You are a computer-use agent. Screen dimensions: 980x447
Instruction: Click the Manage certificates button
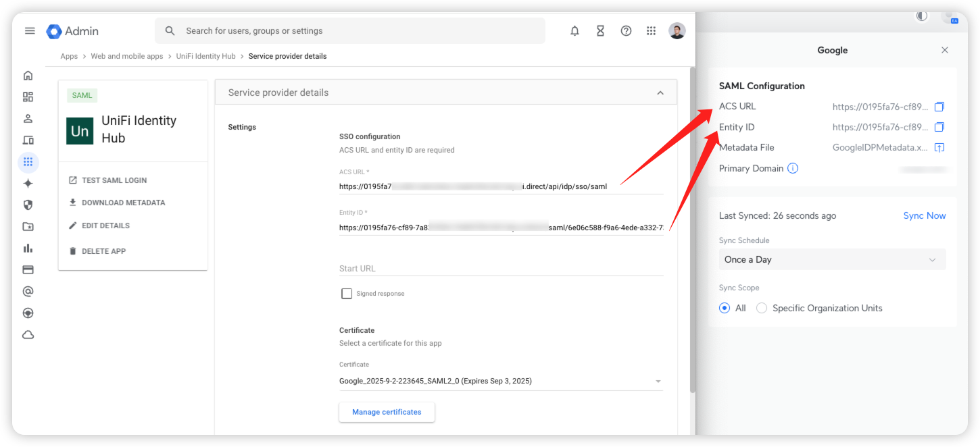click(x=386, y=413)
